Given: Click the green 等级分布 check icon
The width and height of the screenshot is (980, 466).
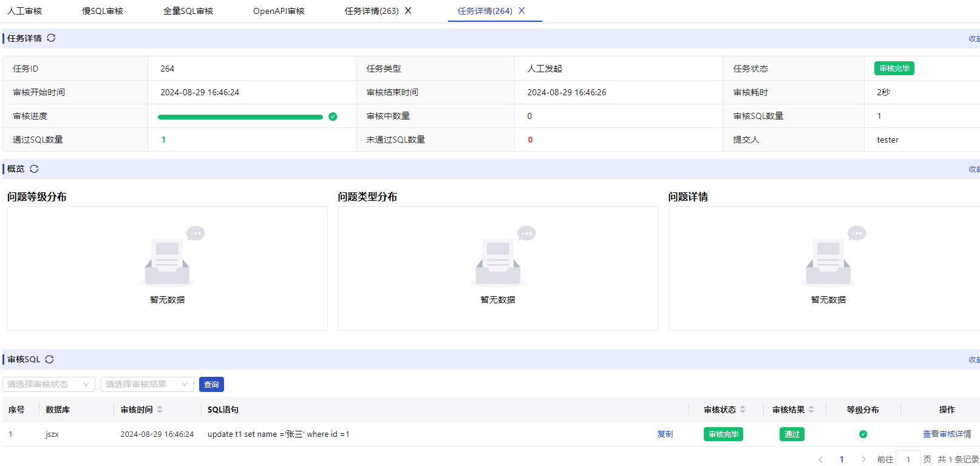Looking at the screenshot, I should [863, 434].
